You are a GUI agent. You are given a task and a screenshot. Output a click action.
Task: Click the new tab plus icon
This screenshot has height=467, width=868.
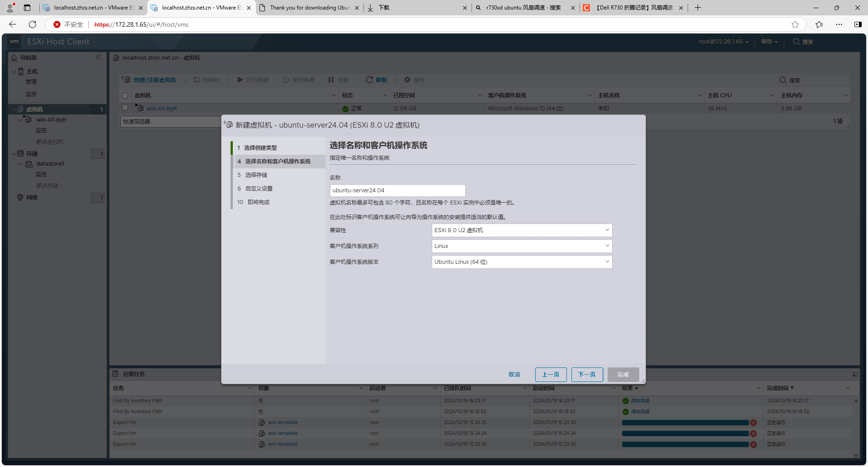698,8
